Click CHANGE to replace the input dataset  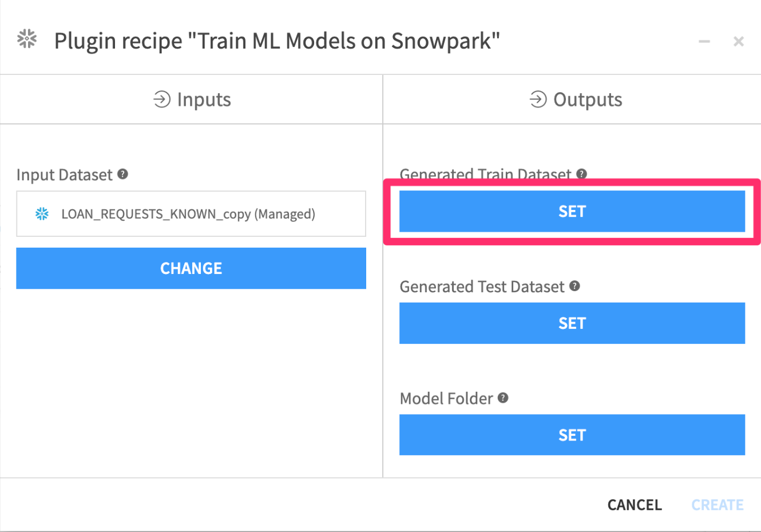(x=191, y=268)
